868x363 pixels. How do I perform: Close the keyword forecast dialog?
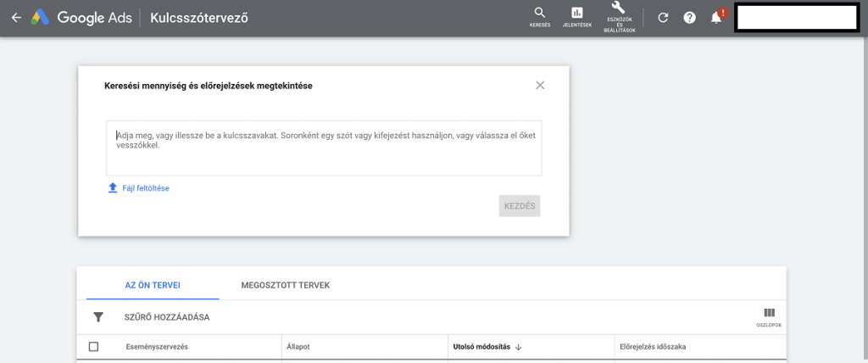point(540,86)
